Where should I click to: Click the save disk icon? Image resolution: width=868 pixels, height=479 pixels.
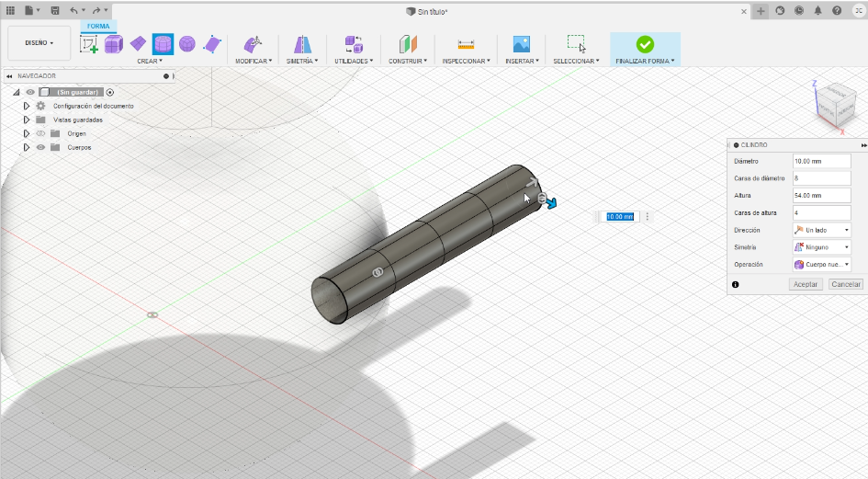55,10
